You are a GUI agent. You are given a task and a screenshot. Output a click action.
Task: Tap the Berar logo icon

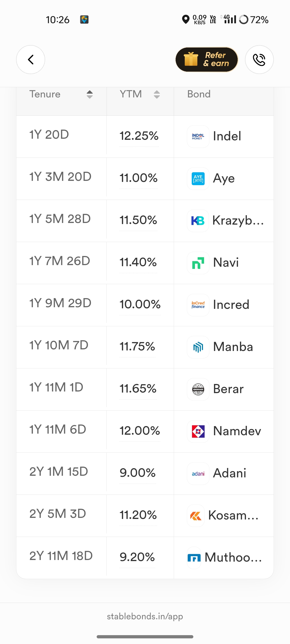click(198, 389)
